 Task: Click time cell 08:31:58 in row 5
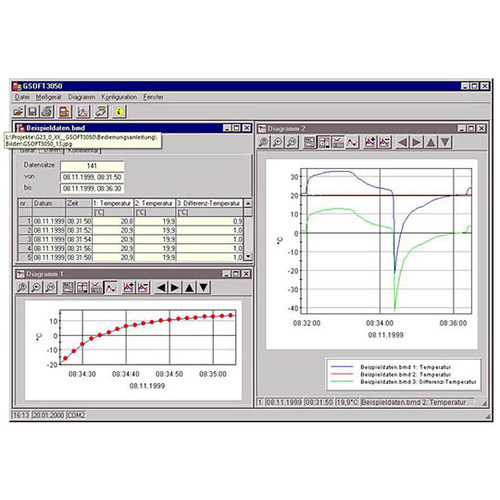79,257
